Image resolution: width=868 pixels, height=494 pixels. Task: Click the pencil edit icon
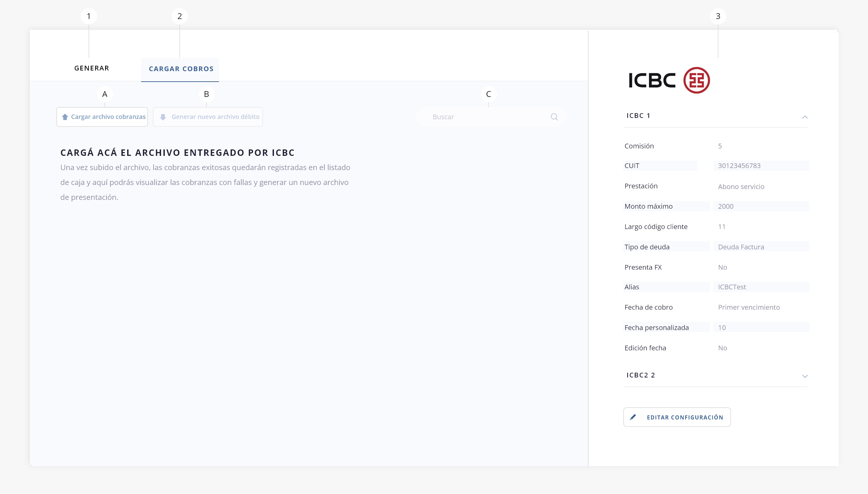coord(633,417)
